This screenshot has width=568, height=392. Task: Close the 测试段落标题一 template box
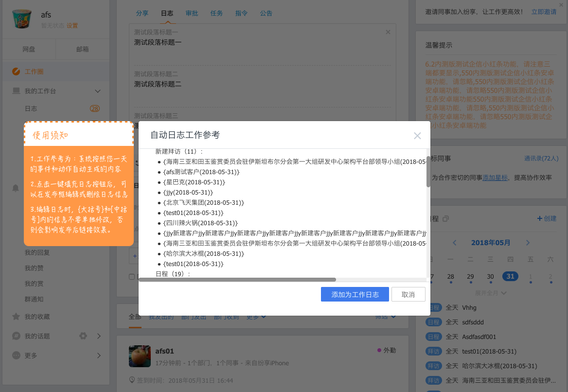(388, 32)
